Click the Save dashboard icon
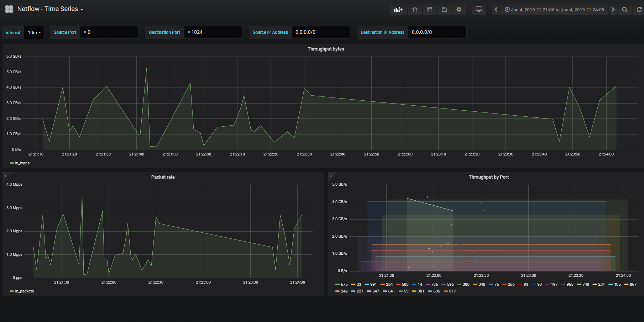The height and width of the screenshot is (322, 644). point(444,9)
